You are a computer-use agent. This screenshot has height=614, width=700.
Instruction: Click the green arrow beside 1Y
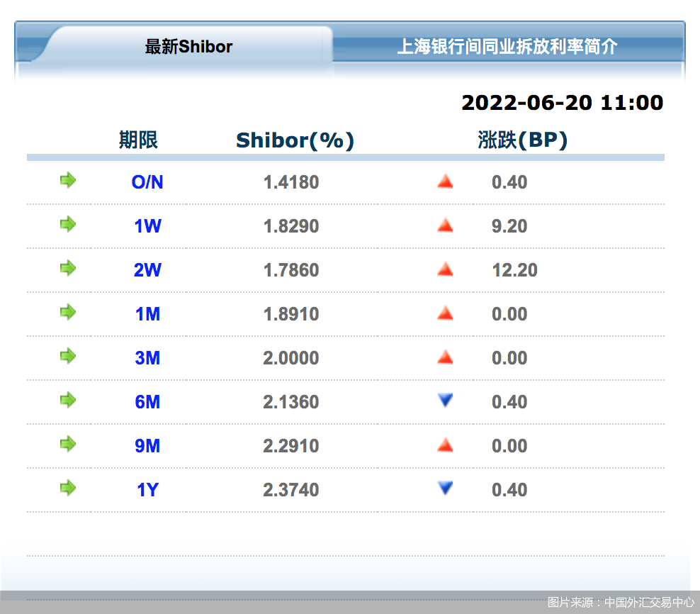point(67,489)
